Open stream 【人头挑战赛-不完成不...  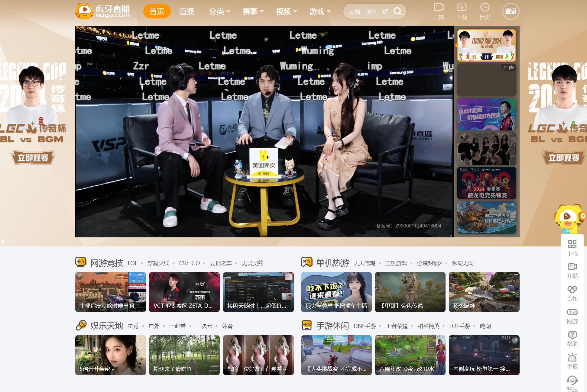coord(336,355)
